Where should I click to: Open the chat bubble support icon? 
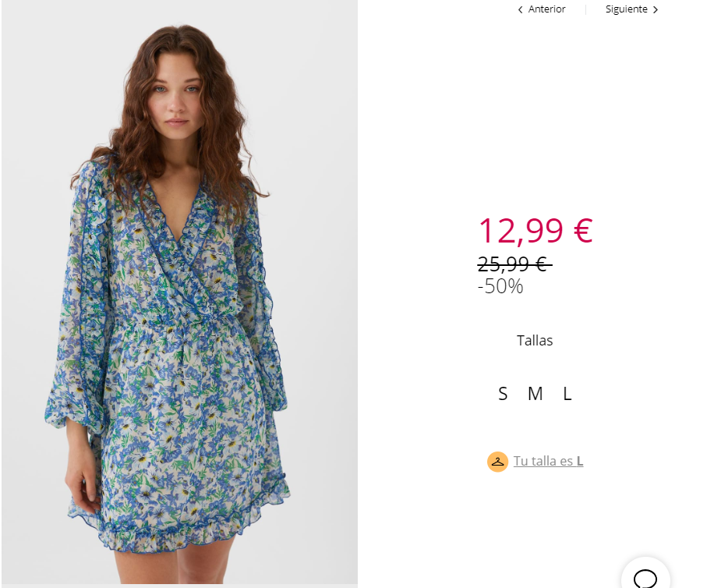(645, 576)
